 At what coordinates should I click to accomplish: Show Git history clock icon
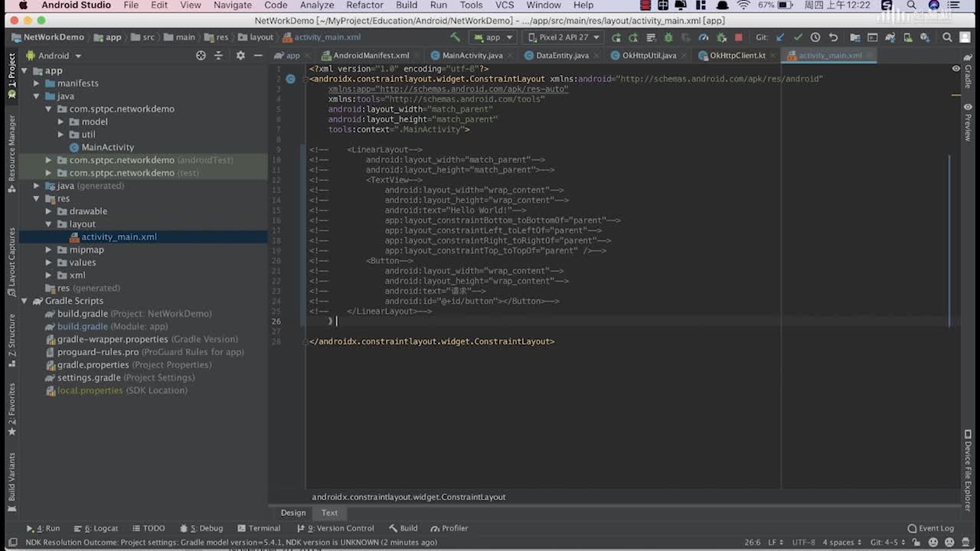815,37
